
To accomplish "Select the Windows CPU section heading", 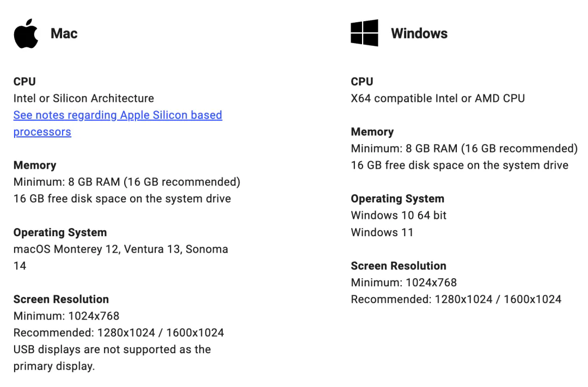I will coord(362,82).
